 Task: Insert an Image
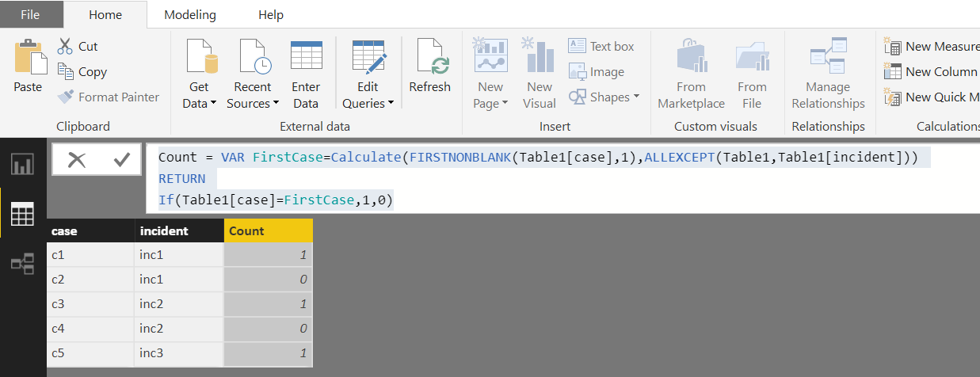click(x=597, y=71)
